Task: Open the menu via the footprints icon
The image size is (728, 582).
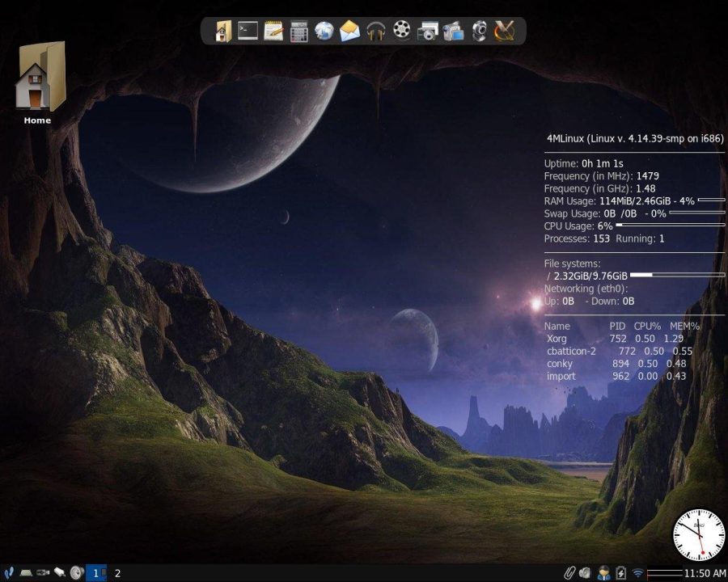Action: 10,572
